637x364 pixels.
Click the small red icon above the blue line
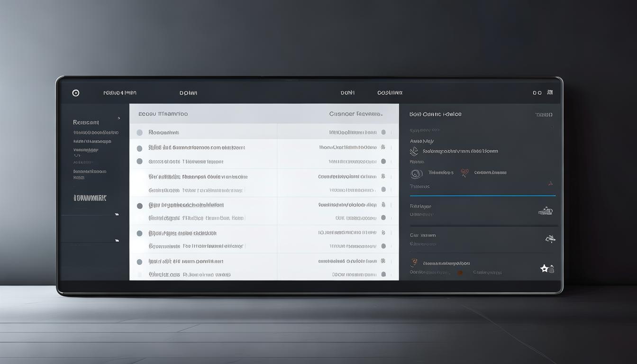coord(550,183)
